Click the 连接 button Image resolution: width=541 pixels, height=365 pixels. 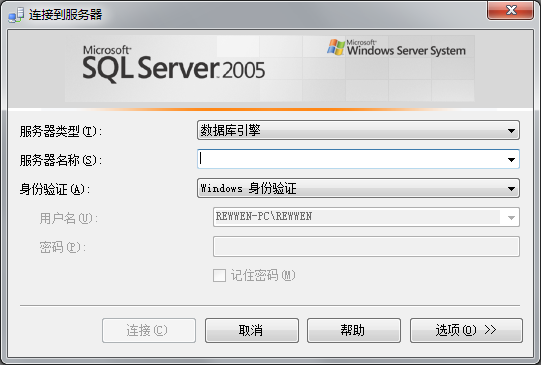click(149, 331)
